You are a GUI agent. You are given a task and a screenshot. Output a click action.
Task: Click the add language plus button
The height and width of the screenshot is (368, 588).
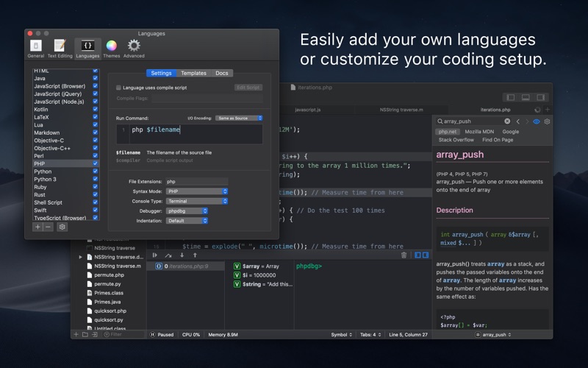coord(38,227)
